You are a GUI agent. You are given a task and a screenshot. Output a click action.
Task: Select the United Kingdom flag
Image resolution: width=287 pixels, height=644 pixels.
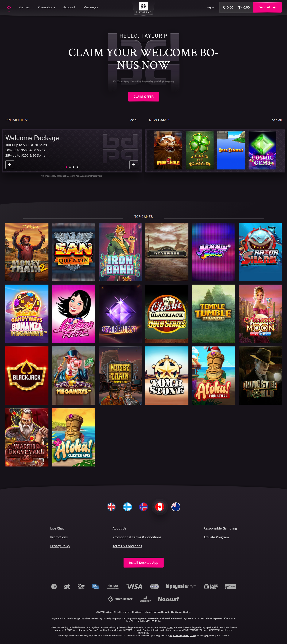pyautogui.click(x=111, y=507)
